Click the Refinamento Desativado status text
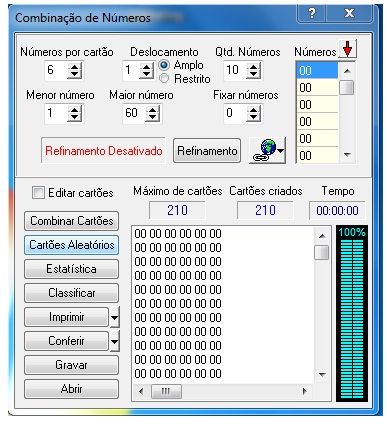This screenshot has height=424, width=387. [104, 151]
